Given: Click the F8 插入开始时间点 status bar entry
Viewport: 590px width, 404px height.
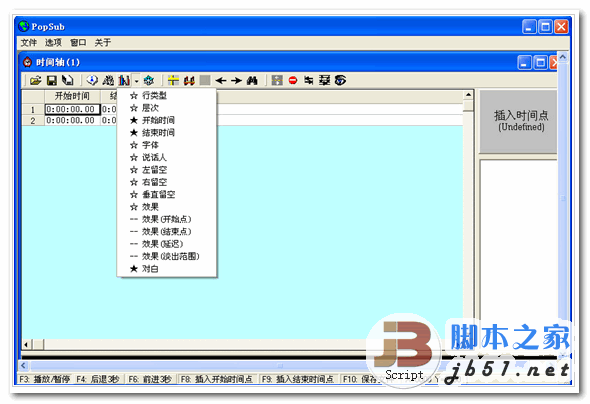Looking at the screenshot, I should [217, 379].
